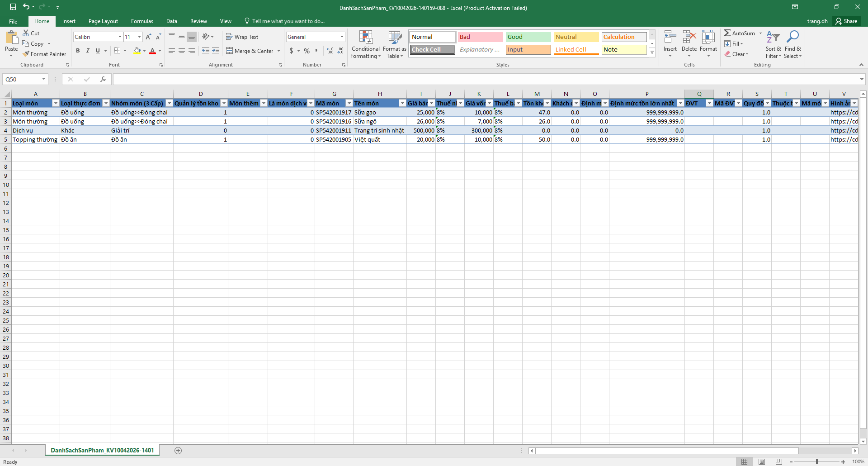Apply the Good cell style

tap(528, 37)
